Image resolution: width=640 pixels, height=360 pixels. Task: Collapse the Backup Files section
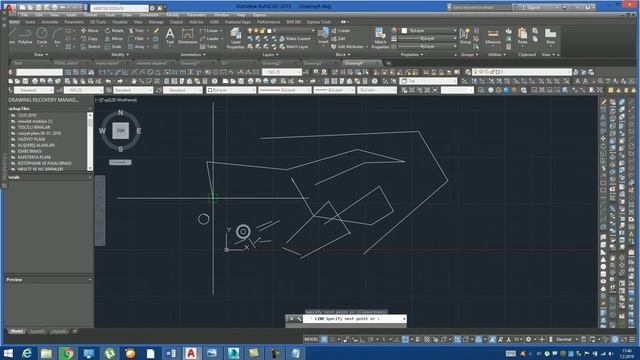coord(90,109)
